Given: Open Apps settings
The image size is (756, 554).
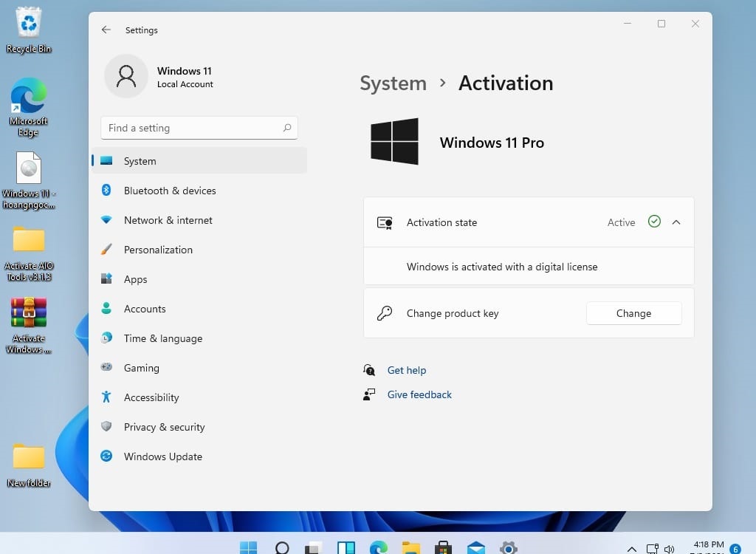Looking at the screenshot, I should tap(199, 279).
